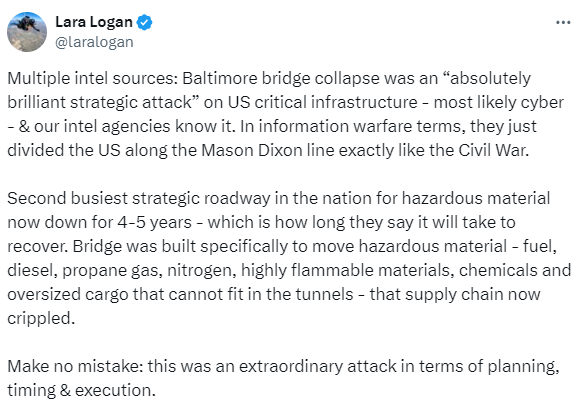584x412 pixels.
Task: Click the word "cyber" in first paragraph
Action: (x=542, y=102)
